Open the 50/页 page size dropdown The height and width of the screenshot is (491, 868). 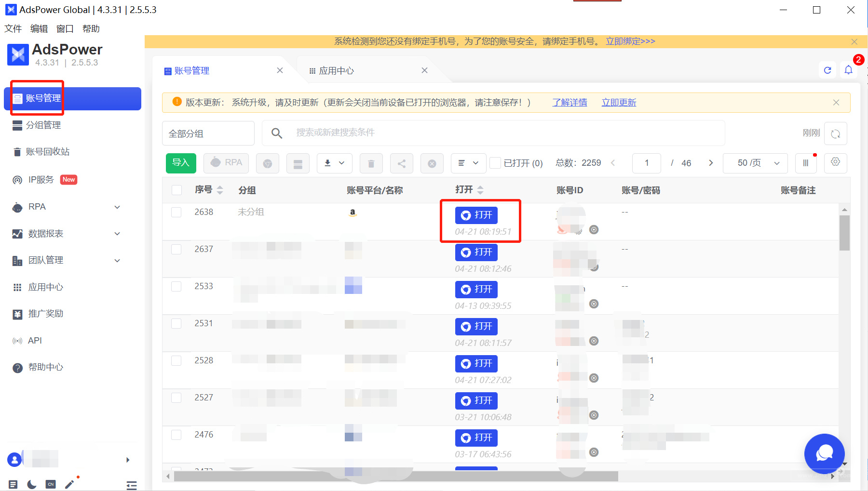click(755, 163)
